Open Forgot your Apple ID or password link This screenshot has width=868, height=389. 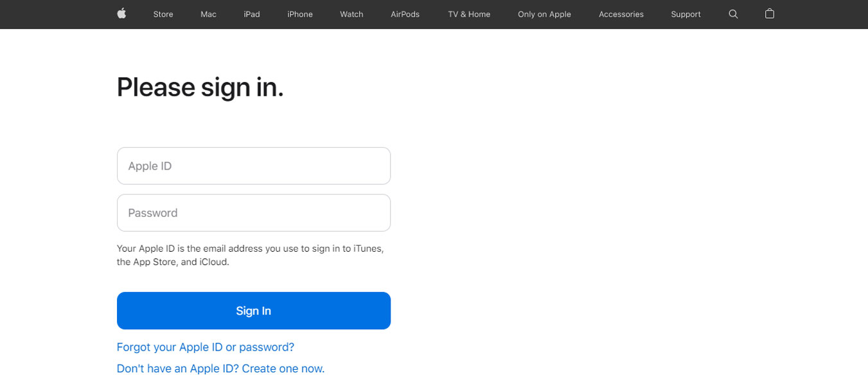tap(206, 347)
